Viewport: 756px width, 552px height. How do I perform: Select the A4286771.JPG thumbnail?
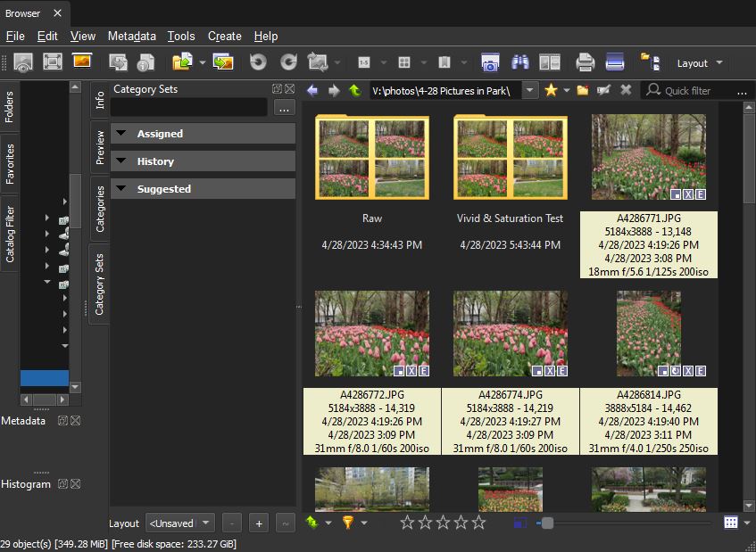pyautogui.click(x=648, y=156)
